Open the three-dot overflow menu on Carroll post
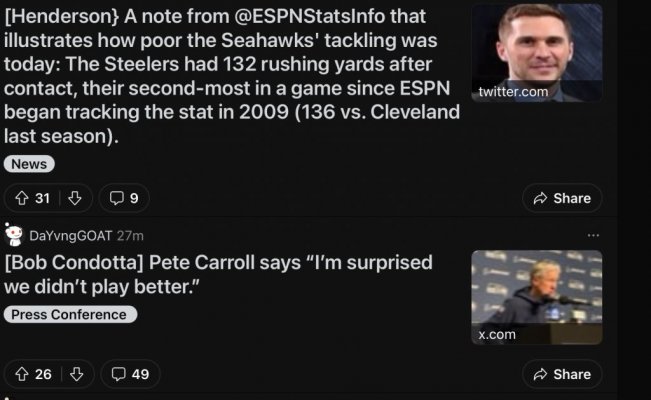The image size is (651, 400). (x=593, y=236)
